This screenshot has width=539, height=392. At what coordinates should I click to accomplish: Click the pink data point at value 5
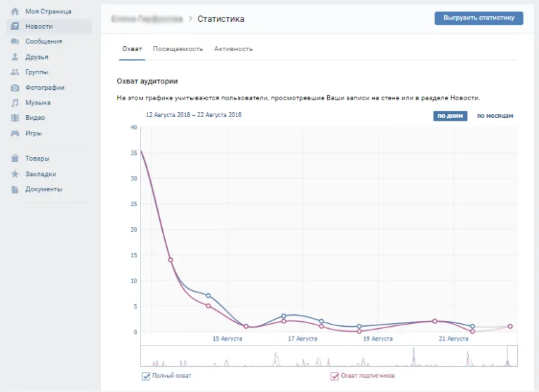pyautogui.click(x=208, y=306)
